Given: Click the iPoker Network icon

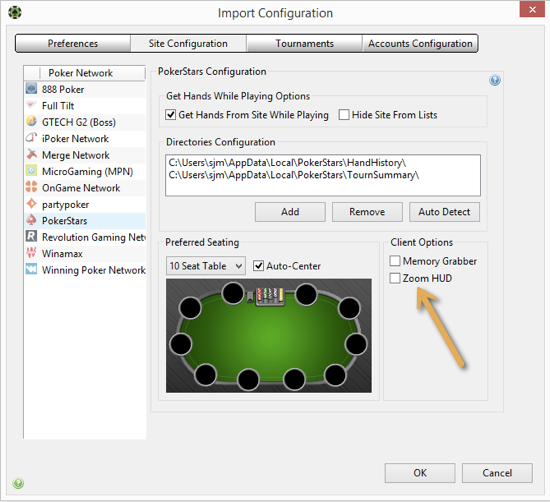Looking at the screenshot, I should [32, 138].
